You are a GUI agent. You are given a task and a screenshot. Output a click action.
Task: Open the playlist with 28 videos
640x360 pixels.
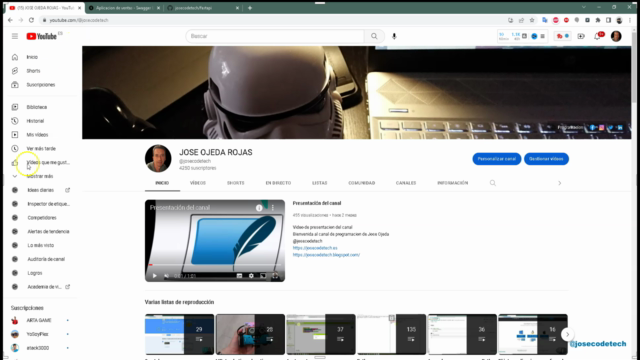click(x=250, y=334)
